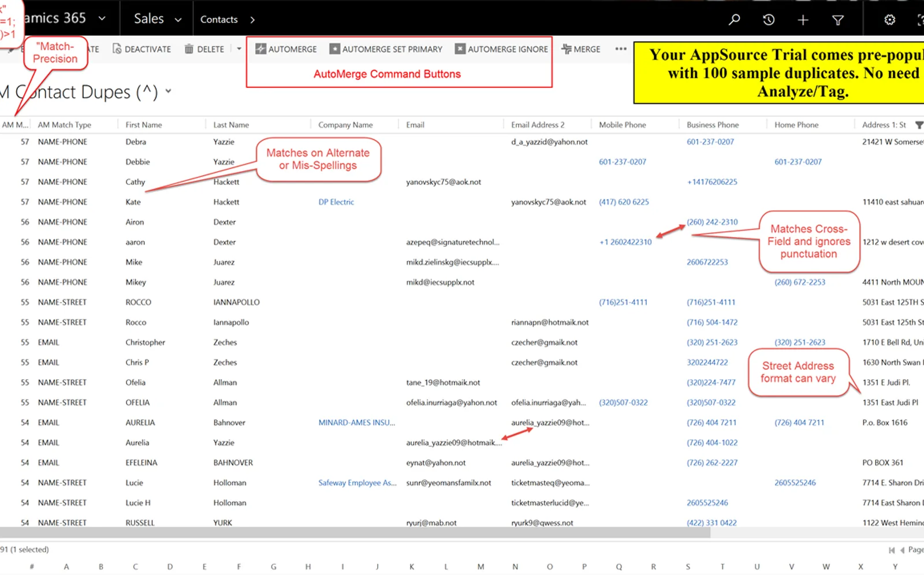Open MINARD-AMES INSU... company link
The height and width of the screenshot is (578, 924).
tap(357, 423)
